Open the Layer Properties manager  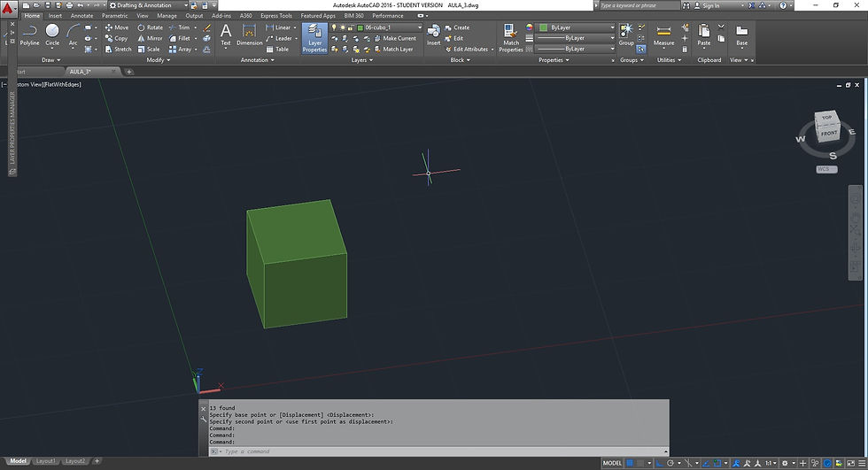314,38
